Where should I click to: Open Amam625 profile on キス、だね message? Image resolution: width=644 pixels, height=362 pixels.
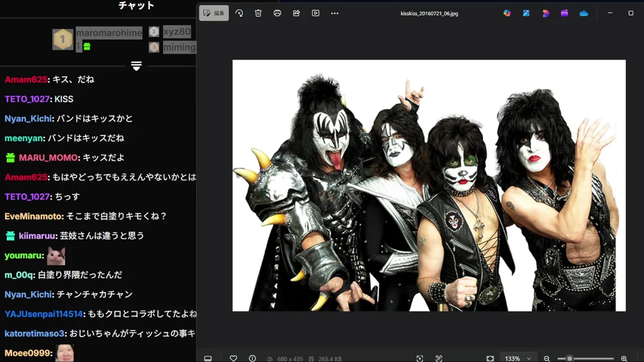(26, 79)
